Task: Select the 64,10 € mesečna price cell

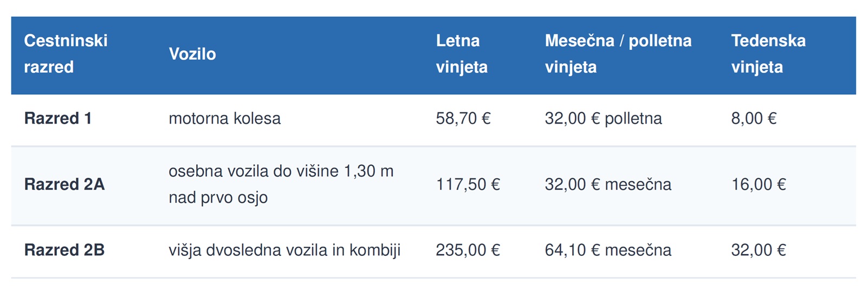Action: point(608,250)
